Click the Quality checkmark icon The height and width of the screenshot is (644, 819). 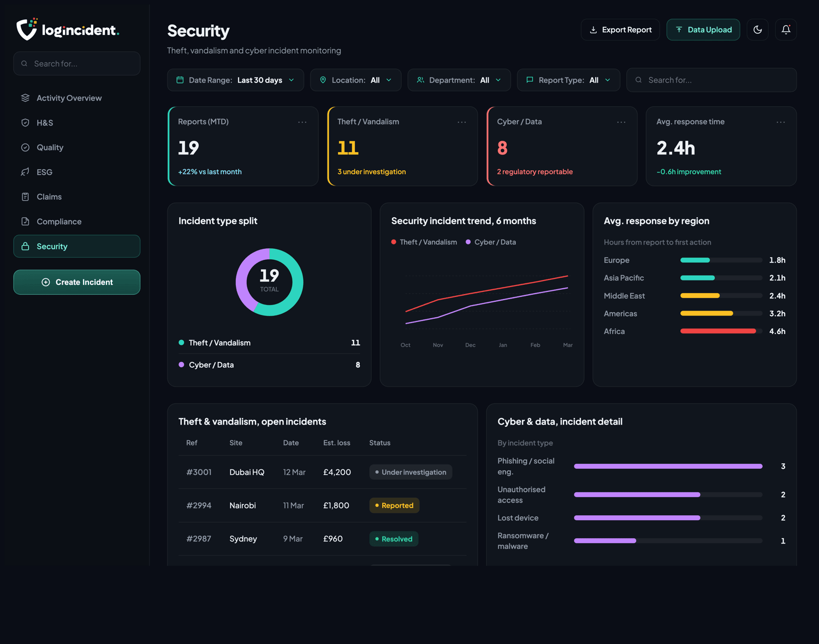pyautogui.click(x=25, y=147)
